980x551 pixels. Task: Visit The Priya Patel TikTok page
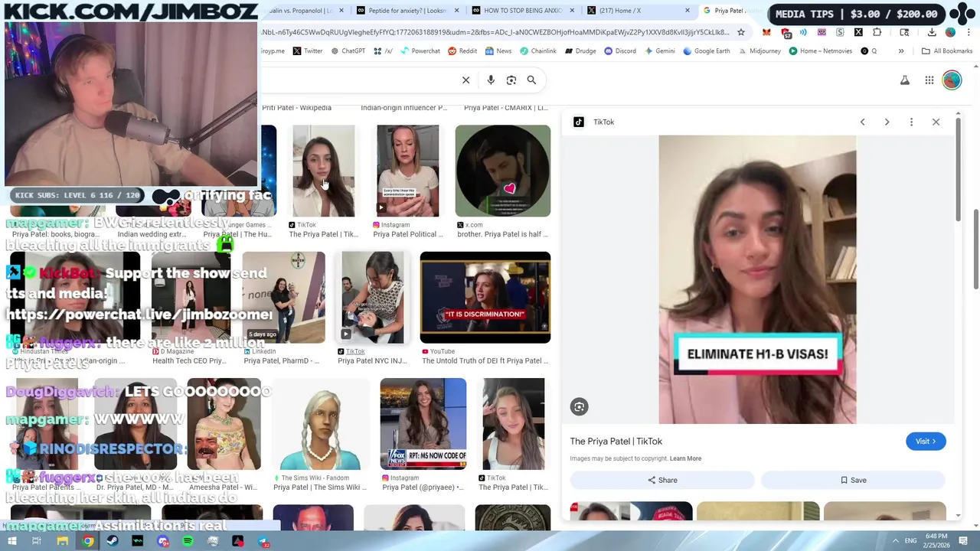coord(926,441)
